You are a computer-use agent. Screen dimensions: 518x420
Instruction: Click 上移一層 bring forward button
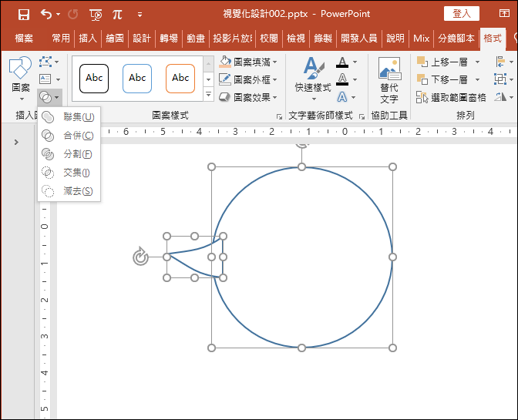point(442,62)
